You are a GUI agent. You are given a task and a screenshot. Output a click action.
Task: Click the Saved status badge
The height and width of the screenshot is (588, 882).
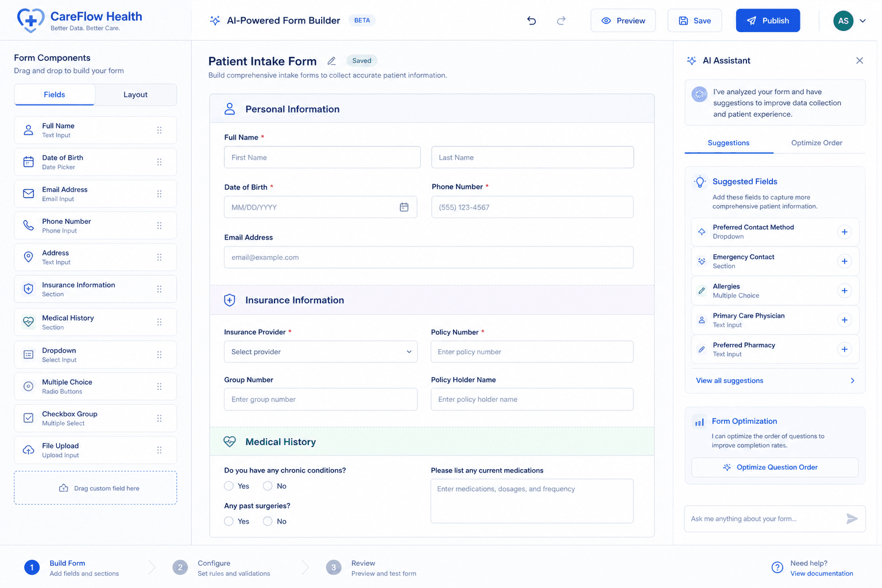[362, 61]
